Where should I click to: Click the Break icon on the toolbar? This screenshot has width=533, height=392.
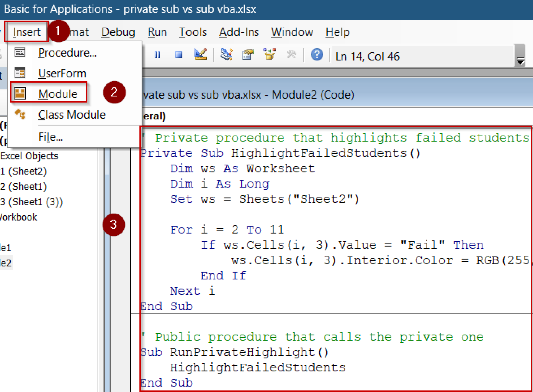coord(158,55)
